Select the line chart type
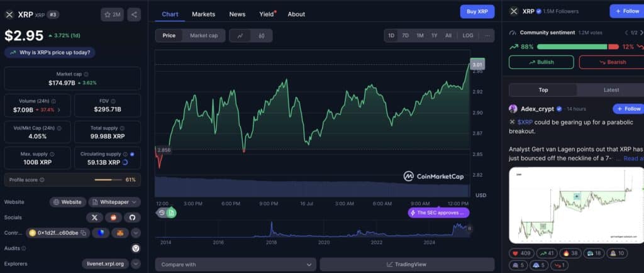 [240, 36]
